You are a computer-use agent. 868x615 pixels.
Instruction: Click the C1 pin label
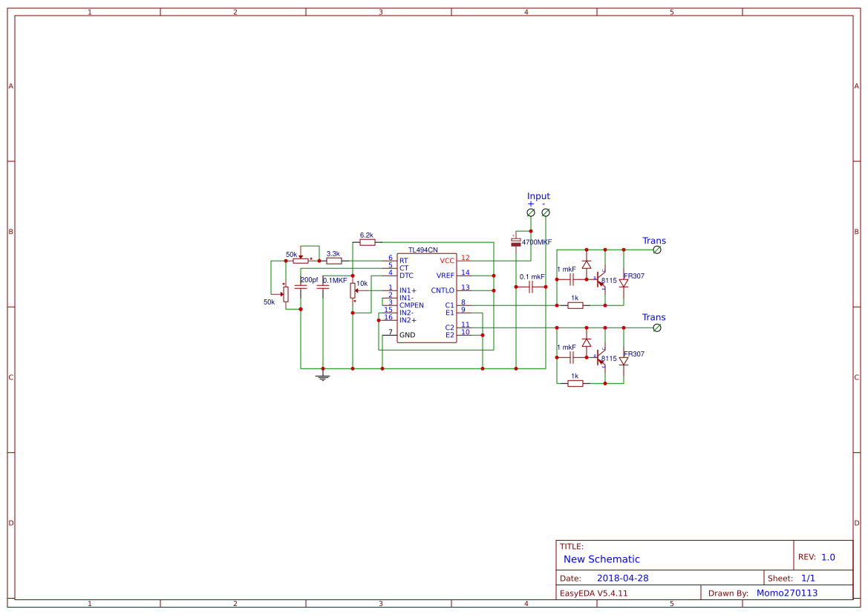point(449,305)
